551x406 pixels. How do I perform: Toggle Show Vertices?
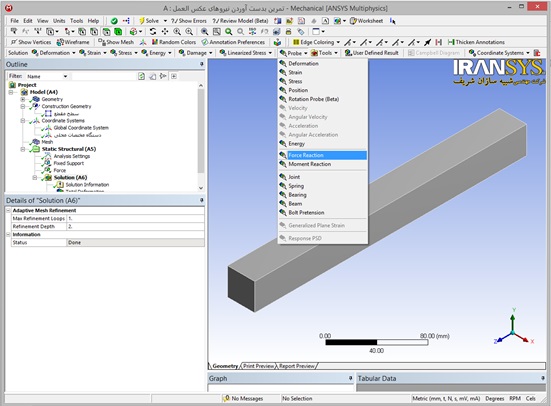31,42
